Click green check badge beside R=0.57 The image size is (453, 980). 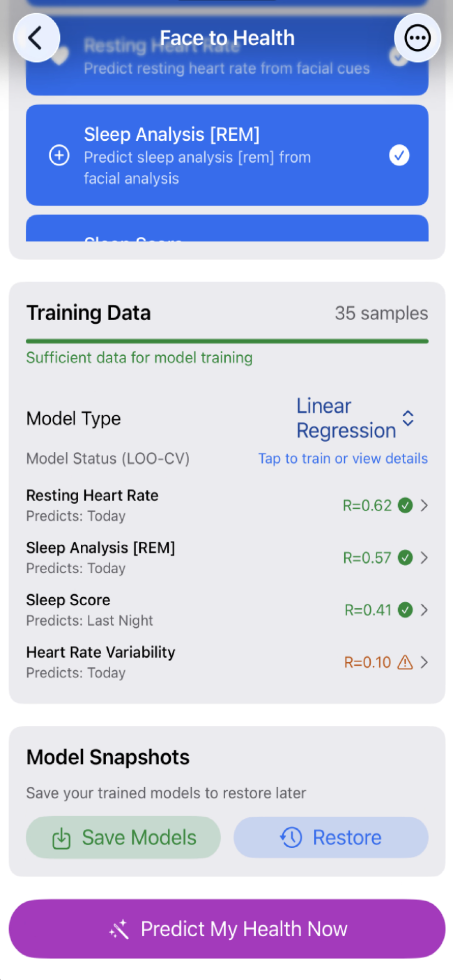pos(405,558)
